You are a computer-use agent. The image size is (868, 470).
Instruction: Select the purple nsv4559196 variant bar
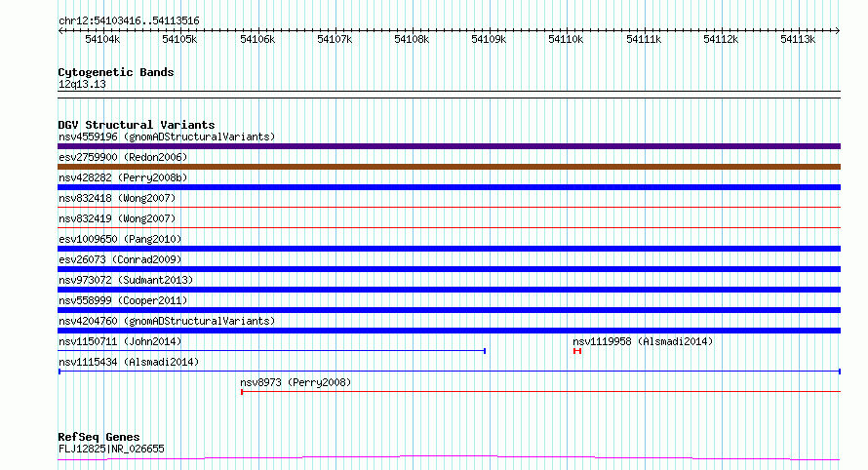[x=449, y=146]
